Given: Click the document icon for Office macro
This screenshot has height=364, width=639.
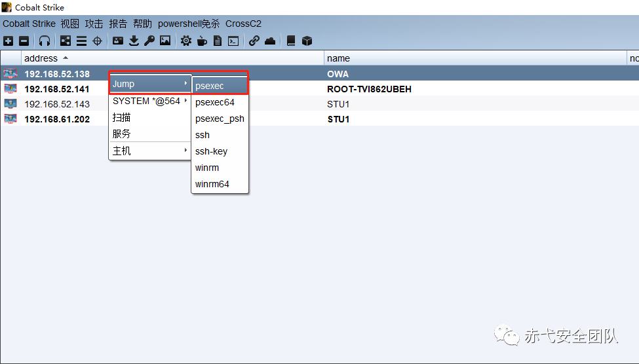Looking at the screenshot, I should click(218, 41).
